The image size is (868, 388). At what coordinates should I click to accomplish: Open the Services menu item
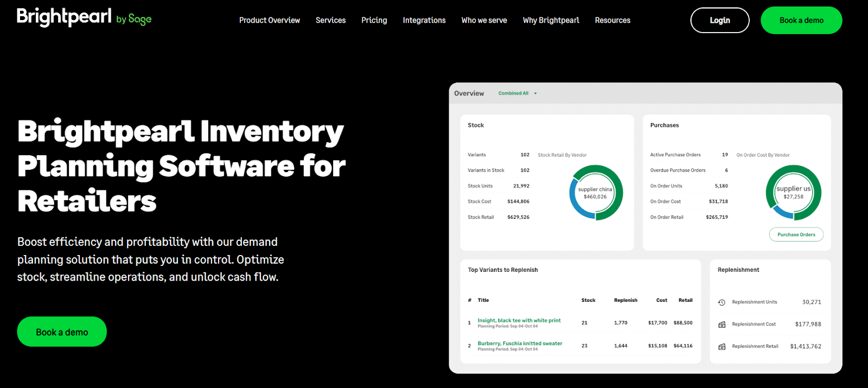pos(330,20)
